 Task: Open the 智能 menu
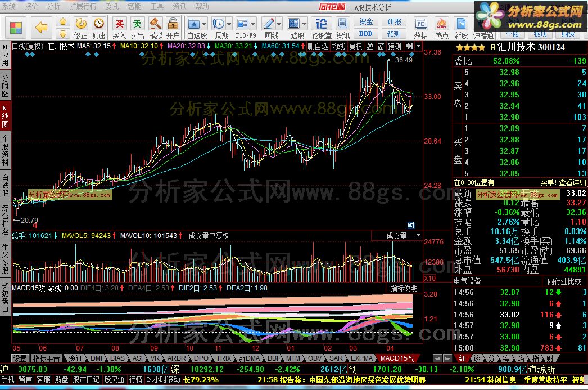point(134,6)
